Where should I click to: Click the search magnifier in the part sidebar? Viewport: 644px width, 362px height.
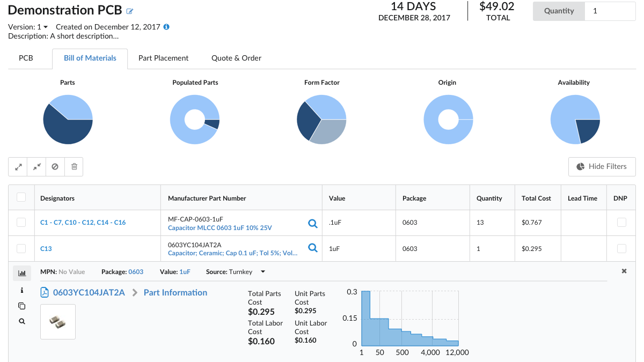pos(22,321)
